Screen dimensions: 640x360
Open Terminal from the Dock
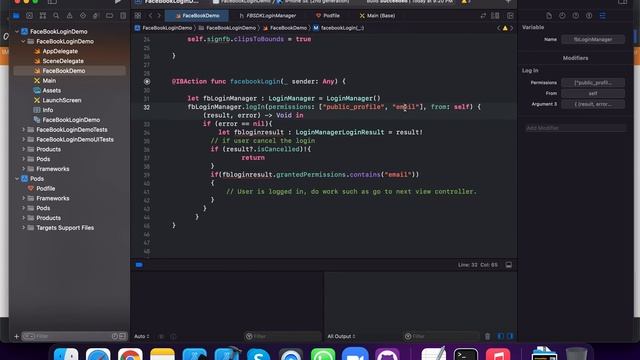pos(466,354)
